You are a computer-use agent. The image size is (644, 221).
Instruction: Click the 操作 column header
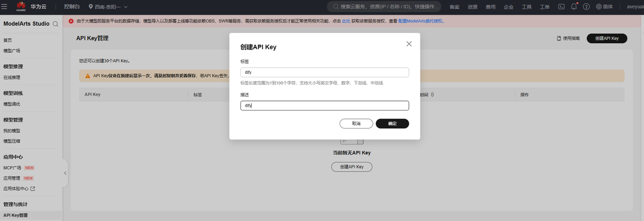(524, 94)
